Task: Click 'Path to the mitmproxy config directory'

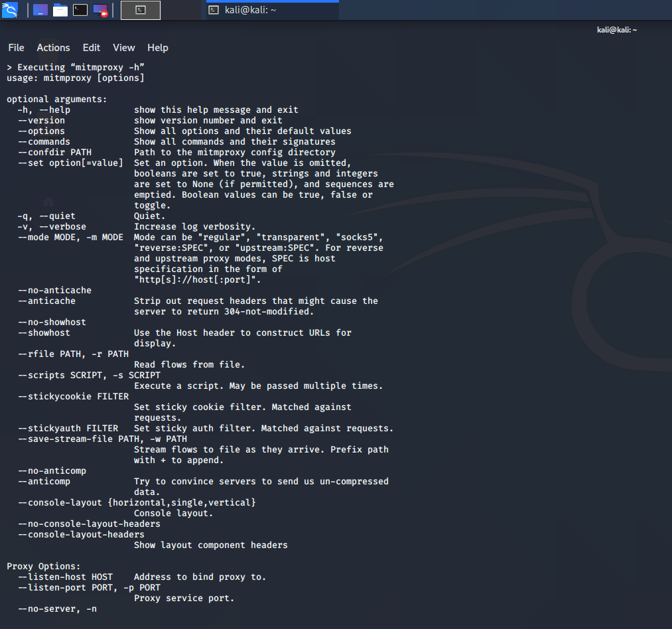Action: 234,152
